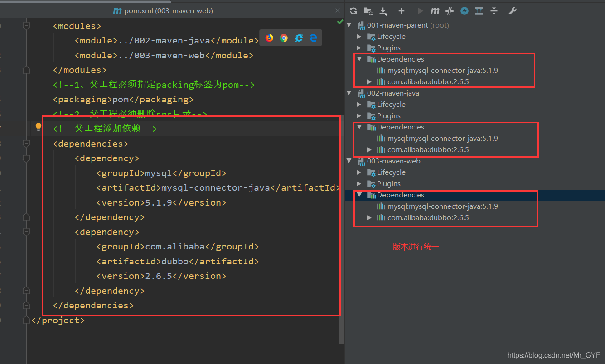Viewport: 605px width, 364px height.
Task: Click Dependencies folder icon under 003-maven-web
Action: [x=371, y=195]
